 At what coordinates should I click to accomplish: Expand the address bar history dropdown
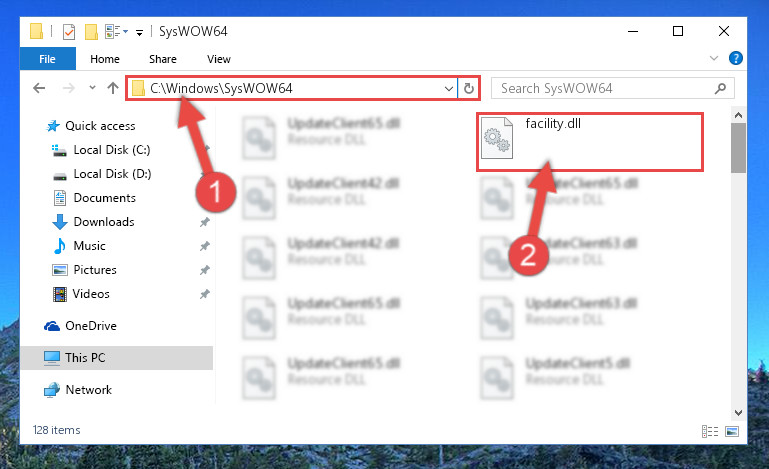[448, 89]
